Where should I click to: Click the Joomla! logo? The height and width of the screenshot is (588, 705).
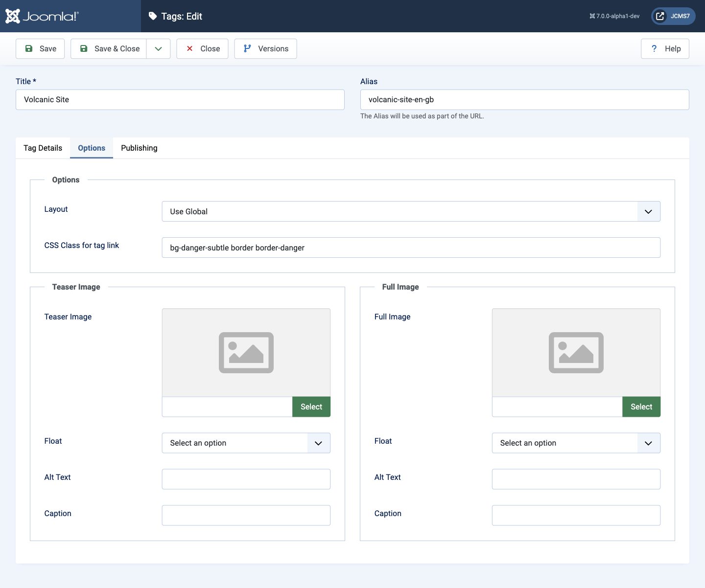coord(42,16)
